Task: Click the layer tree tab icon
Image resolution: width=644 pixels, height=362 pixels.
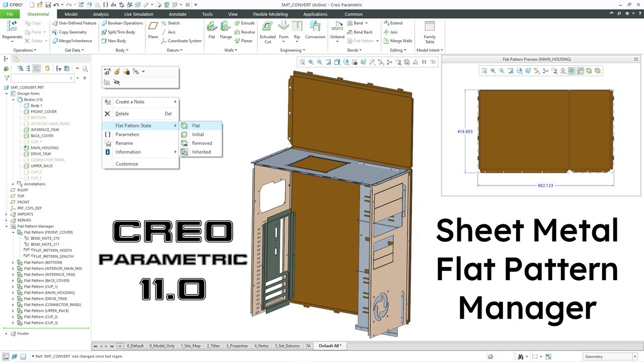Action: [x=16, y=59]
